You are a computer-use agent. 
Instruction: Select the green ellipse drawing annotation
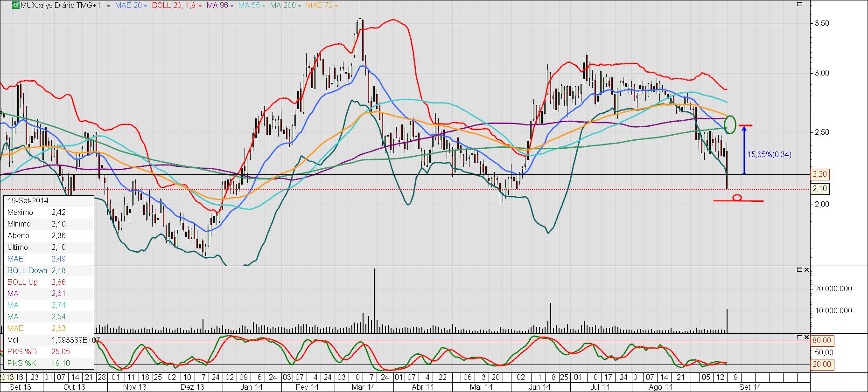(x=731, y=124)
